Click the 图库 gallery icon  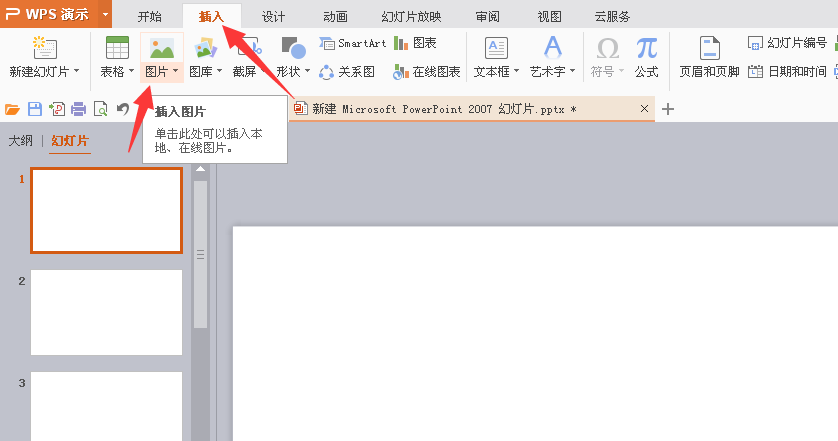click(x=206, y=48)
